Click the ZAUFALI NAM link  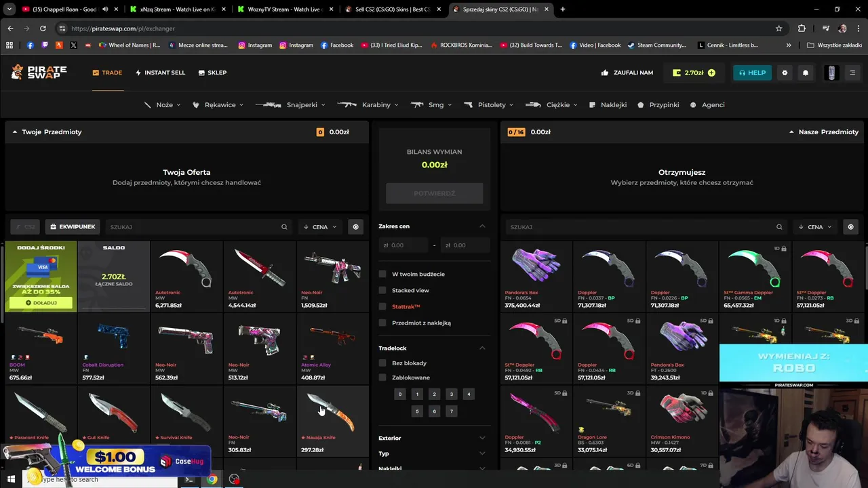point(627,73)
